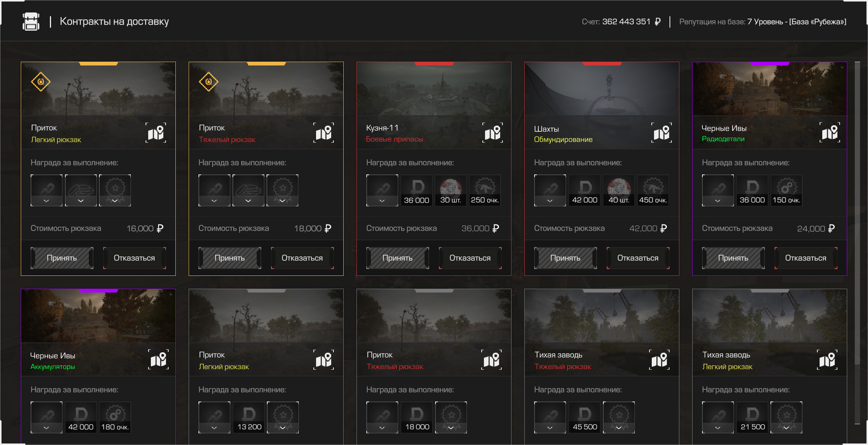The width and height of the screenshot is (868, 445).
Task: Accept the Приток Легкий рюкзак 16,000 contract
Action: [x=62, y=258]
